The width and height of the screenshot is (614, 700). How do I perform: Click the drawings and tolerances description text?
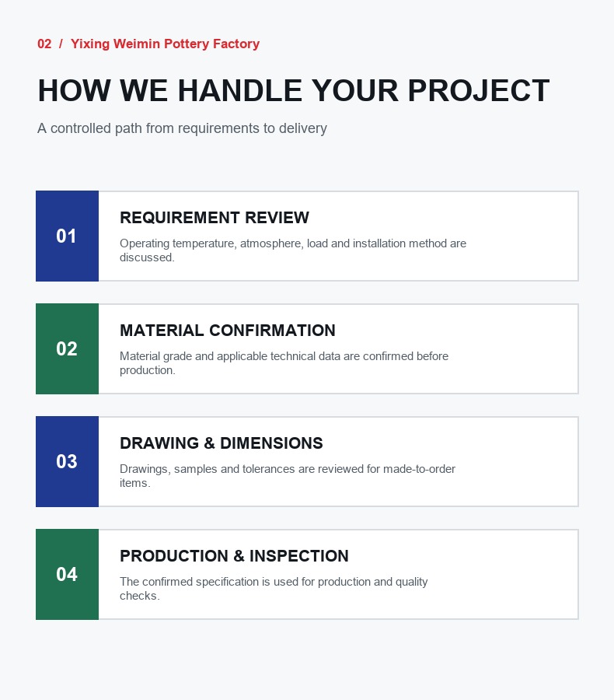click(288, 476)
